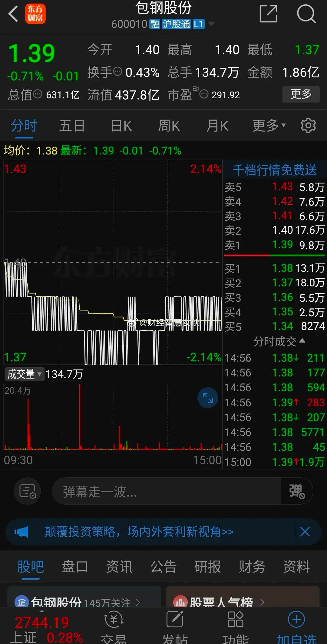Tap the intraday price chart
The width and height of the screenshot is (327, 644).
tap(113, 262)
